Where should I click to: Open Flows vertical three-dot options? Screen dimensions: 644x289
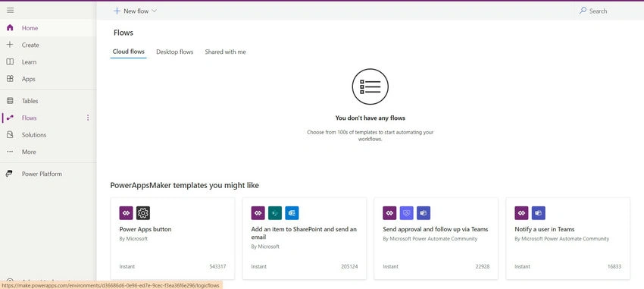(87, 118)
